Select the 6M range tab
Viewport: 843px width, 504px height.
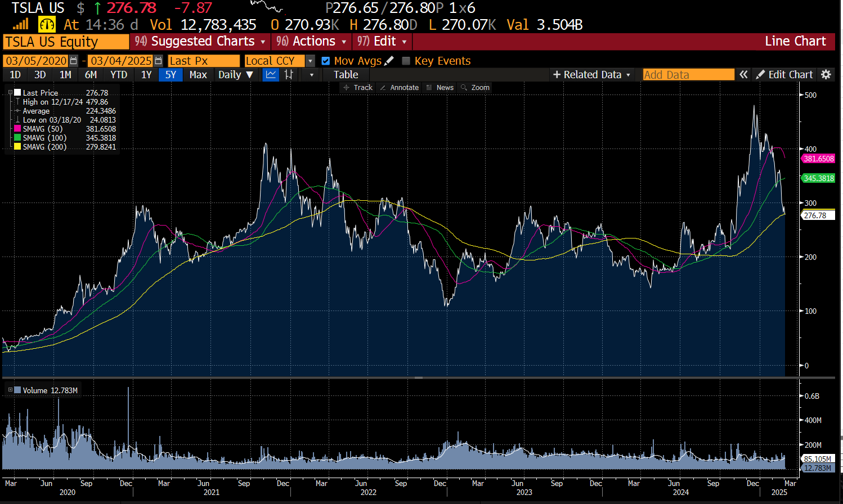coord(91,74)
